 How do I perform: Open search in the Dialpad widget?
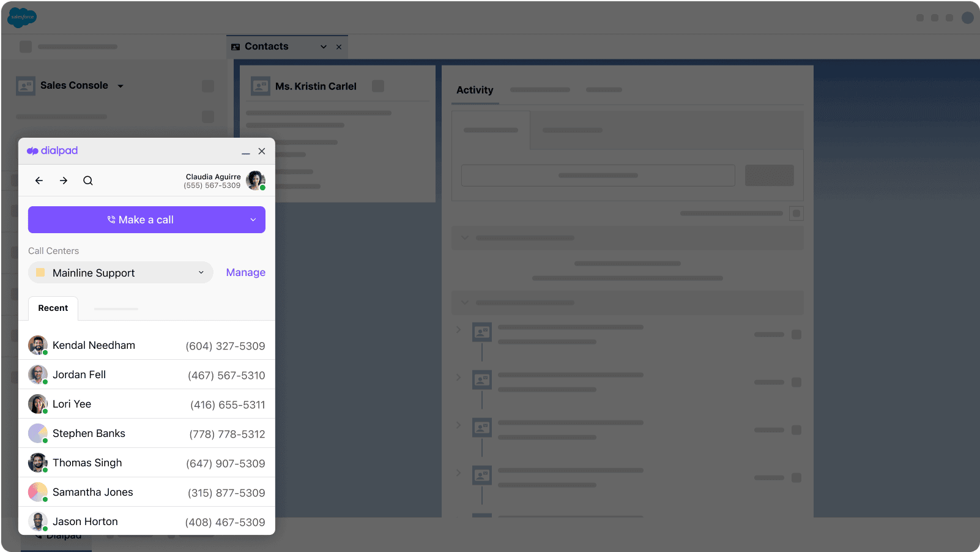88,181
